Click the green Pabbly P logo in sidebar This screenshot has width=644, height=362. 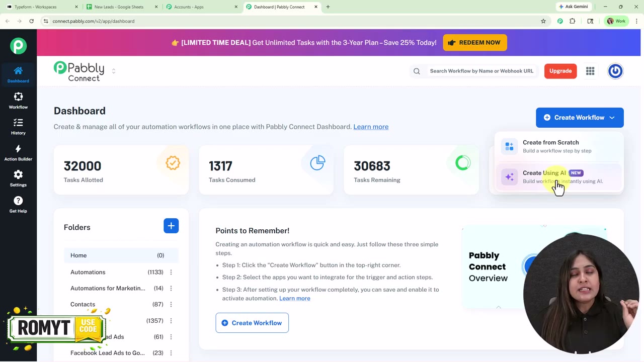coord(18,46)
